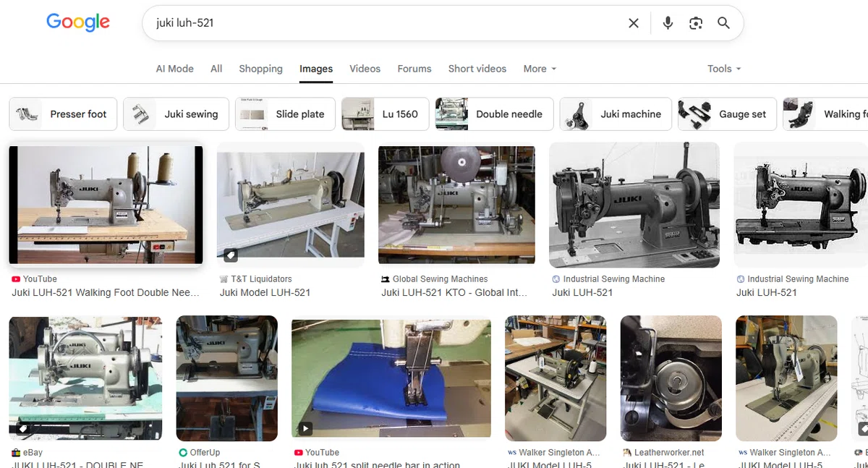Switch to the Shopping tab
The width and height of the screenshot is (868, 468).
[260, 69]
